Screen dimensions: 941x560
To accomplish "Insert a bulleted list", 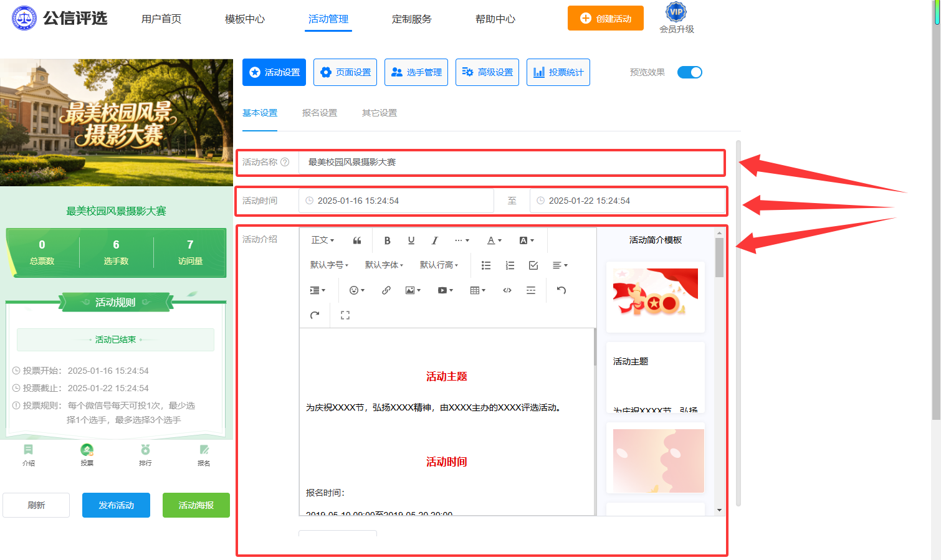I will coord(486,265).
